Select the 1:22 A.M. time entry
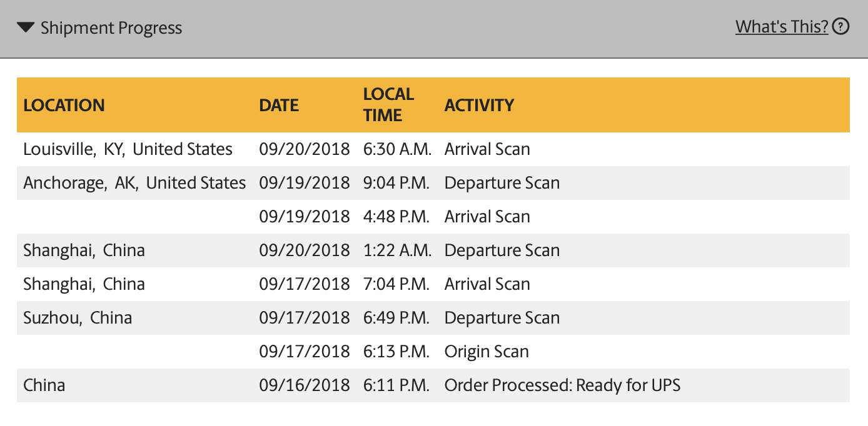Viewport: 868px width, 426px height. point(397,250)
